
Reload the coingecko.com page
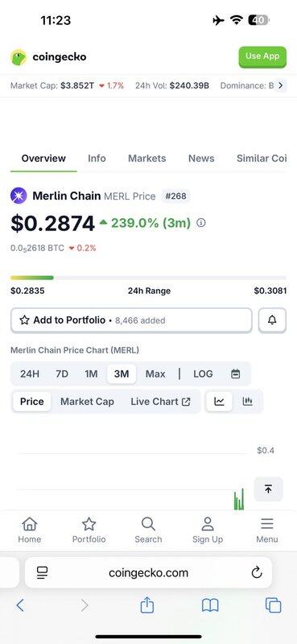pos(257,572)
